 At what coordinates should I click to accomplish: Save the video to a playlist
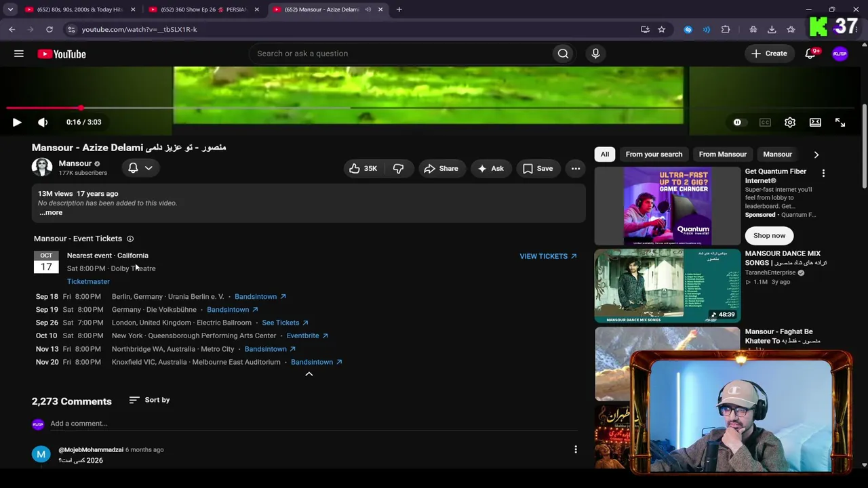pyautogui.click(x=538, y=169)
